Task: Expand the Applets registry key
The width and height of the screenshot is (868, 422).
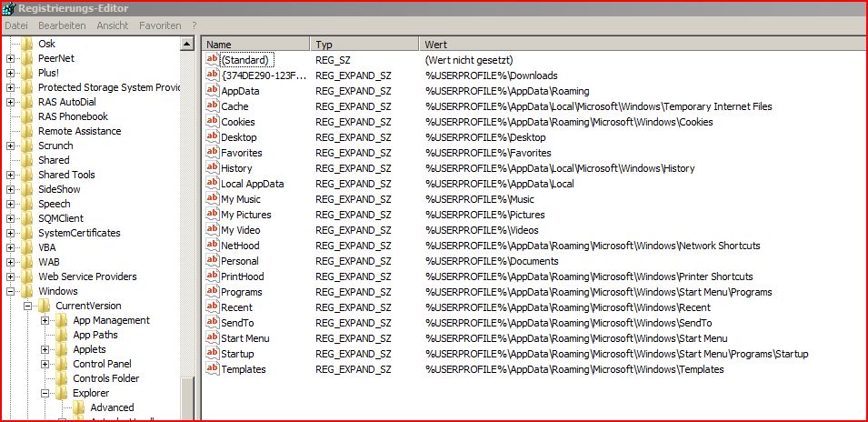Action: point(45,349)
